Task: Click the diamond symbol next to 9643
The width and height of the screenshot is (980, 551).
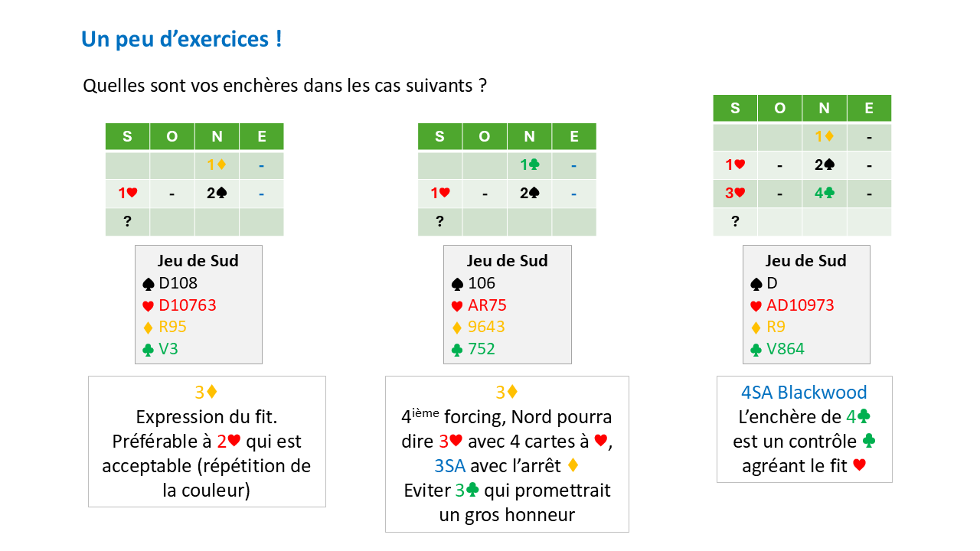Action: point(458,328)
